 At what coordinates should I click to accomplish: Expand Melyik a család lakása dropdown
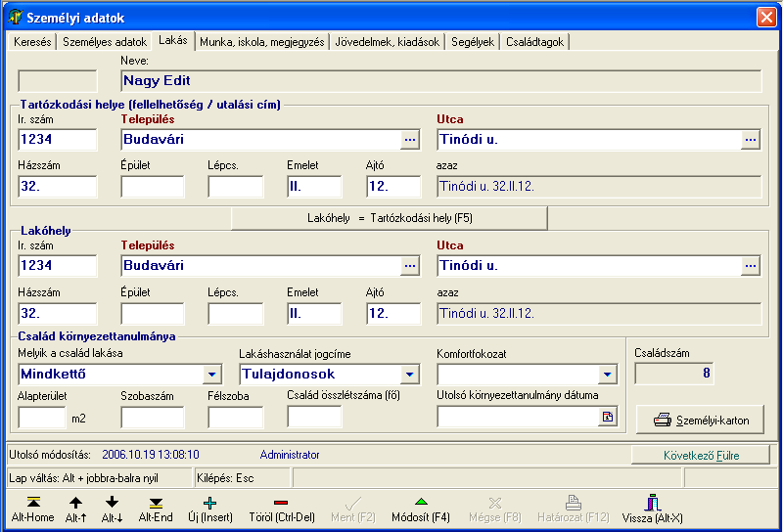pyautogui.click(x=212, y=375)
